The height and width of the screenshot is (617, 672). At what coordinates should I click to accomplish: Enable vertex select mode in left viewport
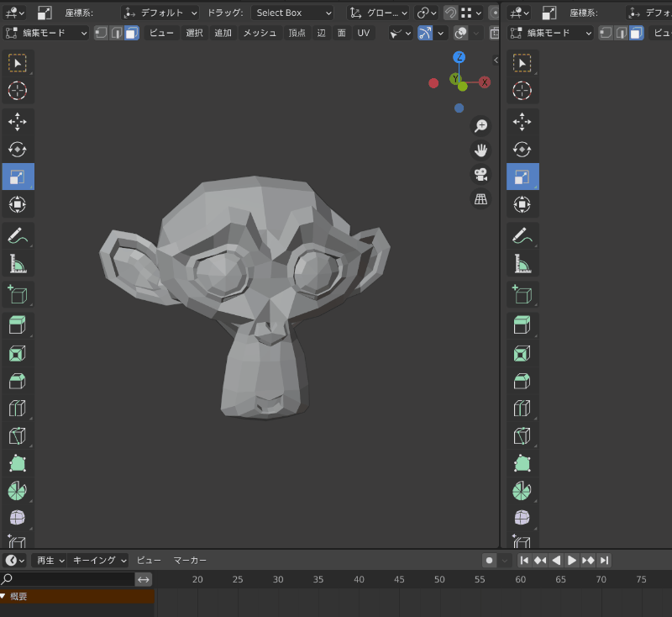(101, 33)
